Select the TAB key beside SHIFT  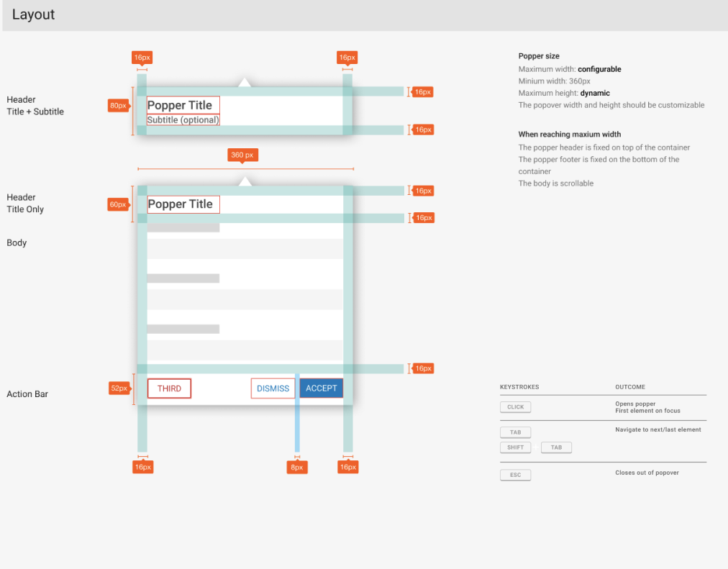556,447
